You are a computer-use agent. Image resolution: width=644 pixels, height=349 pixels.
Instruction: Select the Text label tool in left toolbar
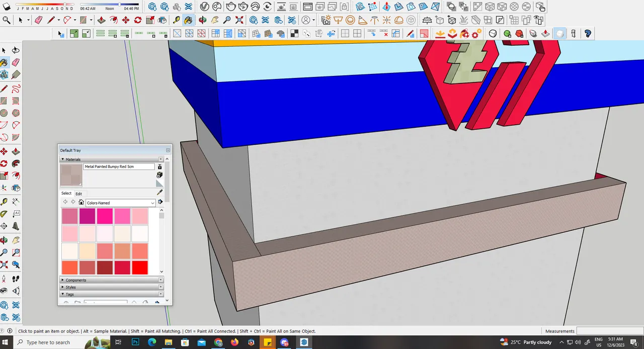[16, 215]
